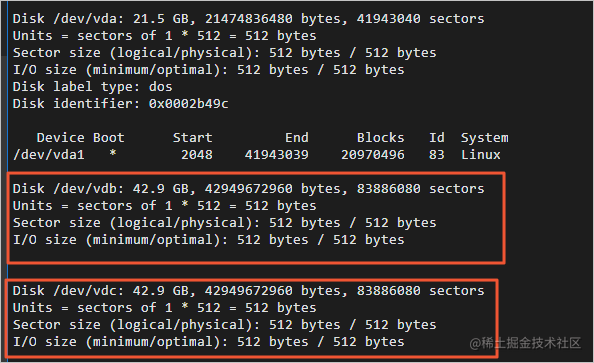Click the 'Disk label type: dos' line
This screenshot has height=363, width=594.
click(92, 87)
